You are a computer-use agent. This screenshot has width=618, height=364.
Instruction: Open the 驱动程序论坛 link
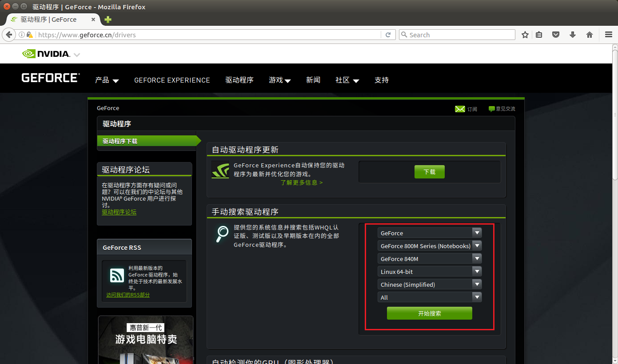tap(119, 212)
